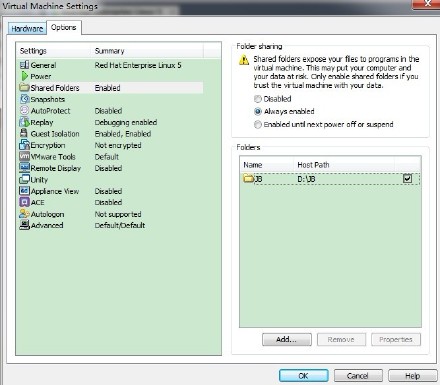Click the D:\JB host path cell

pos(306,179)
